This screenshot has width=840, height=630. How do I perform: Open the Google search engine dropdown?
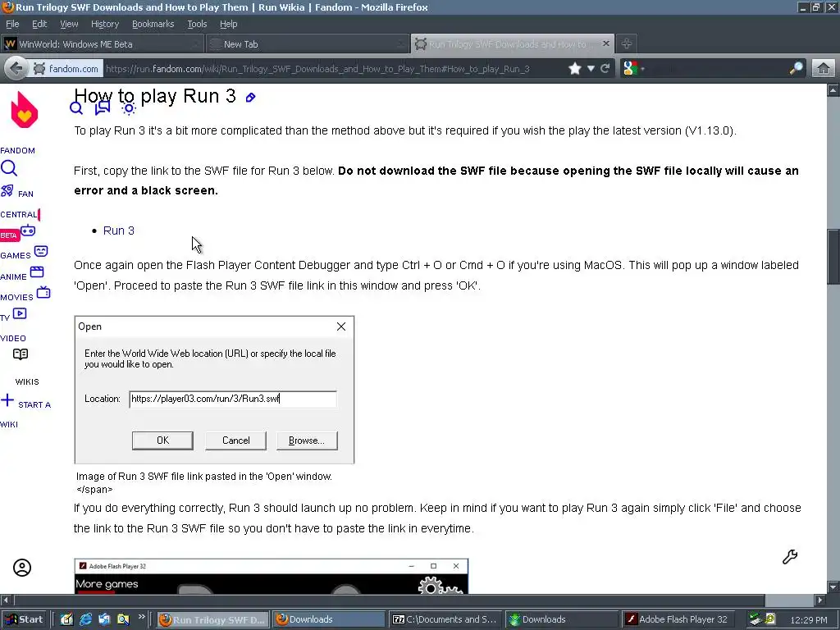[634, 69]
